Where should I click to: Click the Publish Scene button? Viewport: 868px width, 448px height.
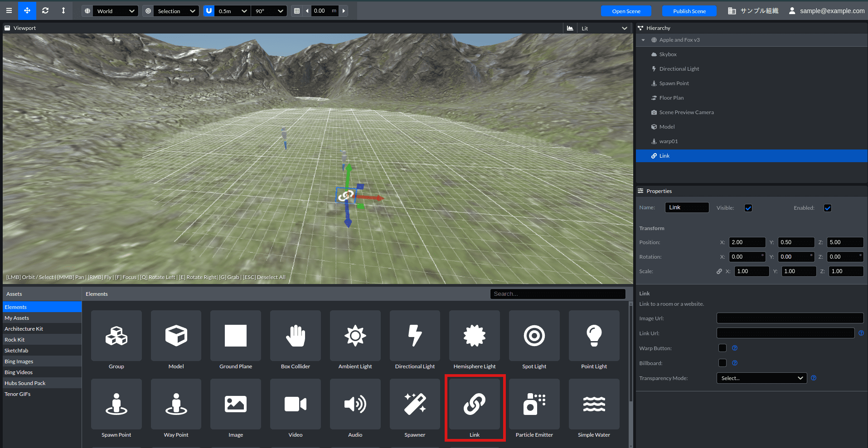point(689,11)
